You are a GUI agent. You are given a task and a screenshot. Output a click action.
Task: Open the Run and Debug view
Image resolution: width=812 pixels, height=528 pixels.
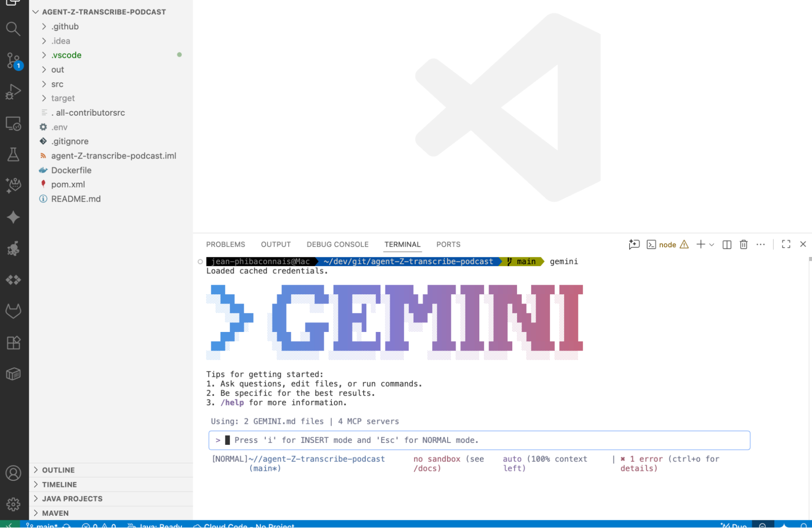pos(13,92)
